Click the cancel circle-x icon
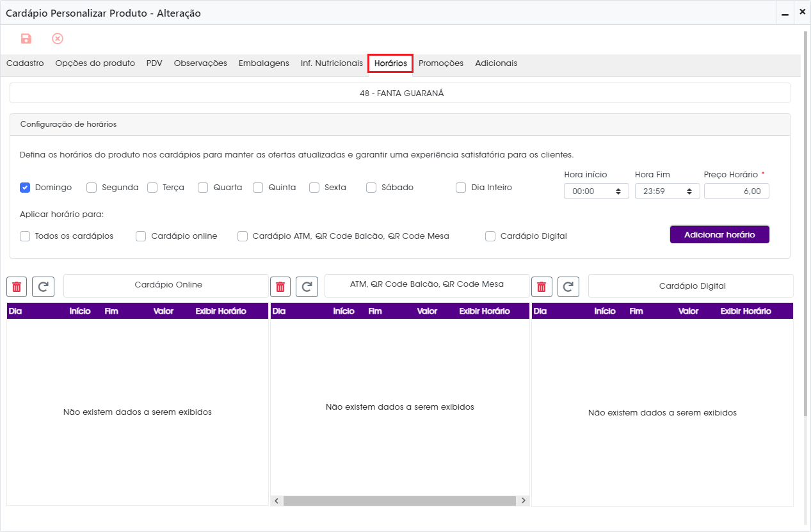The height and width of the screenshot is (532, 811). click(x=58, y=39)
